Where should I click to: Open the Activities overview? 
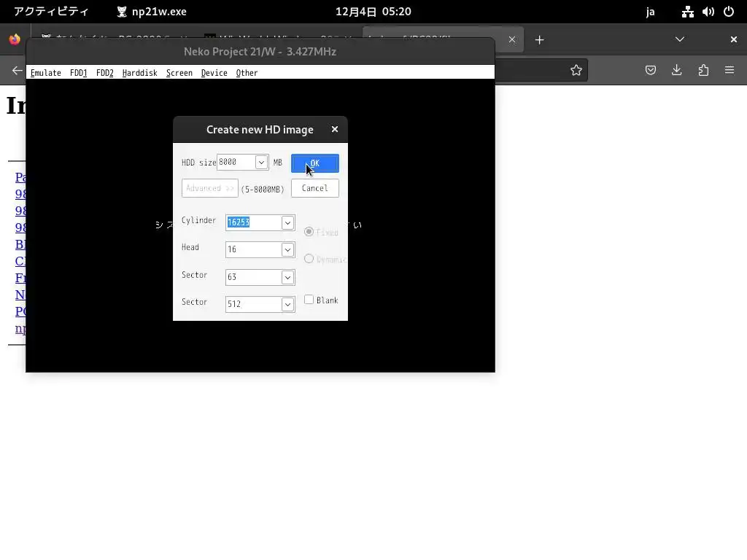pos(51,12)
